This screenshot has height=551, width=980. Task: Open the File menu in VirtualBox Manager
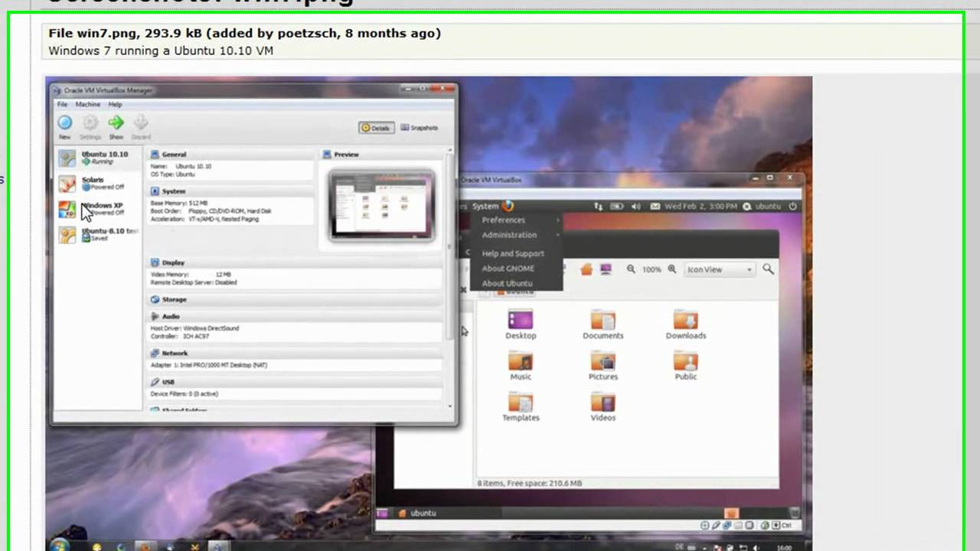coord(62,104)
